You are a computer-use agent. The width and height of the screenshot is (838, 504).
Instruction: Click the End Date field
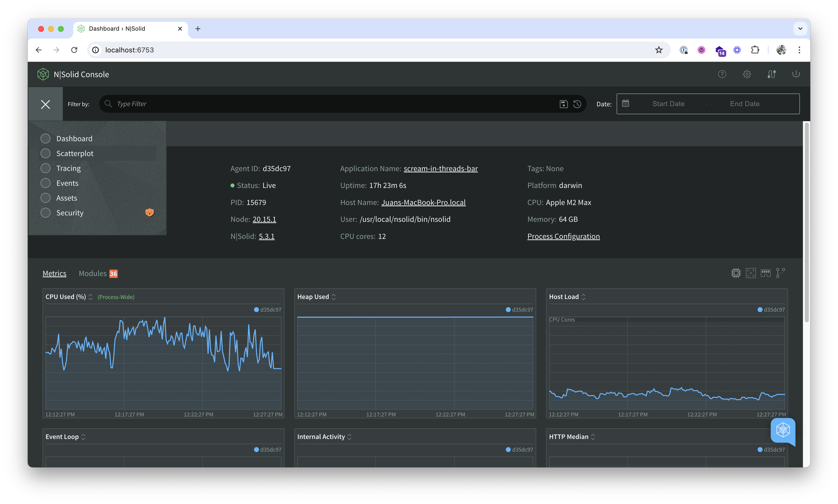[x=745, y=104]
